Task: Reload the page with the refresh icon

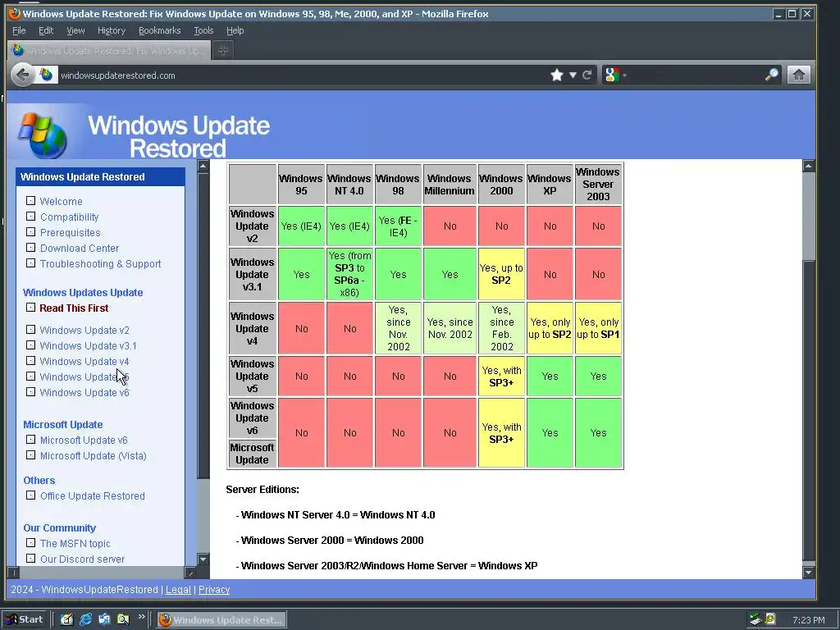Action: pyautogui.click(x=587, y=75)
